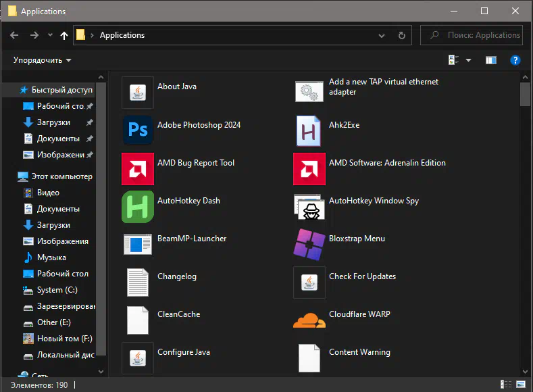The image size is (533, 392).
Task: Go forward in folder history
Action: (34, 35)
